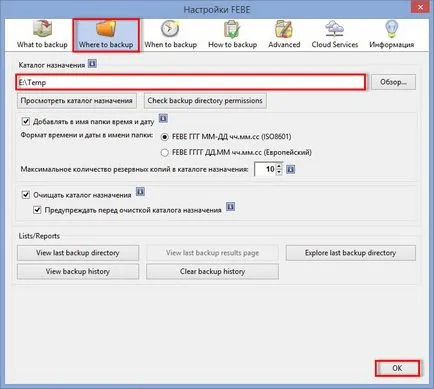The width and height of the screenshot is (434, 389).
Task: Click info icon next to Каталог назначения
Action: [x=92, y=64]
